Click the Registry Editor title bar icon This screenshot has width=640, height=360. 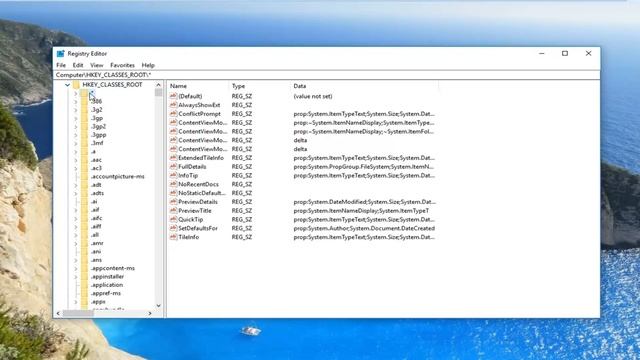click(x=61, y=53)
